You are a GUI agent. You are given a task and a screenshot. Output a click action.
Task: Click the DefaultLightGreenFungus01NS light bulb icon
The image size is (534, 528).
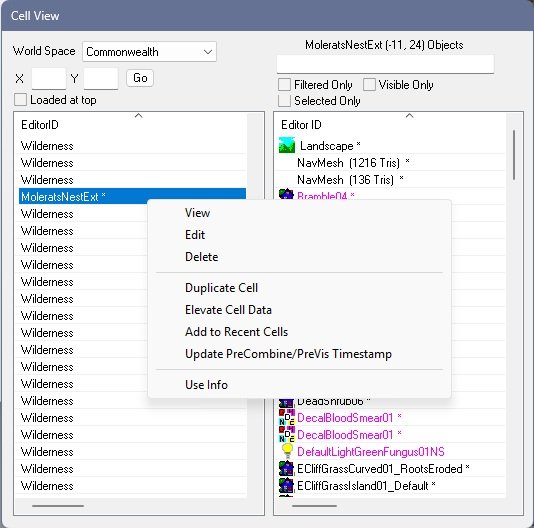[x=287, y=451]
